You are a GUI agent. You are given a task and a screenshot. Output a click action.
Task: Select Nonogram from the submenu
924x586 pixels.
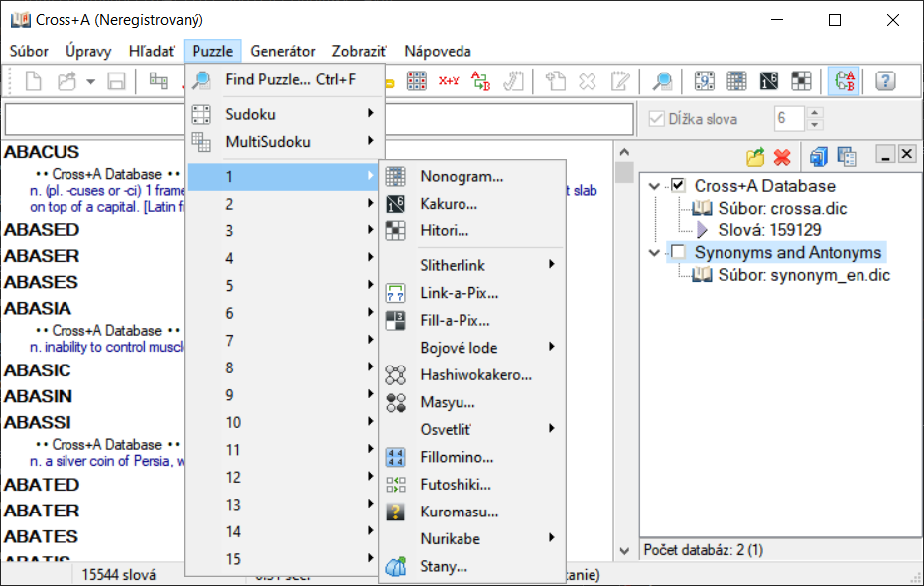click(x=462, y=177)
